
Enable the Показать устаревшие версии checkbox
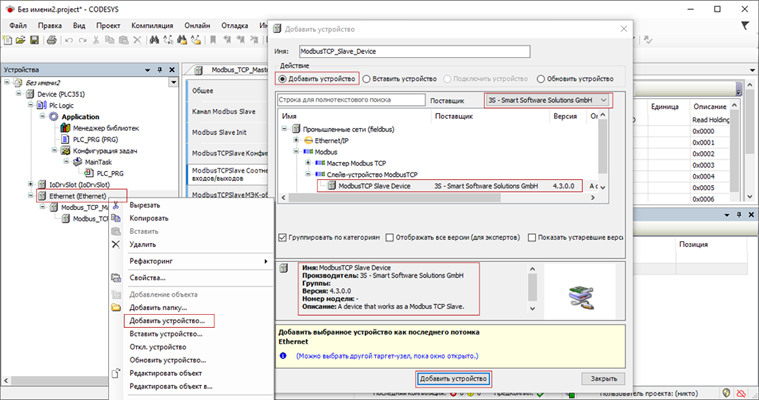click(532, 237)
